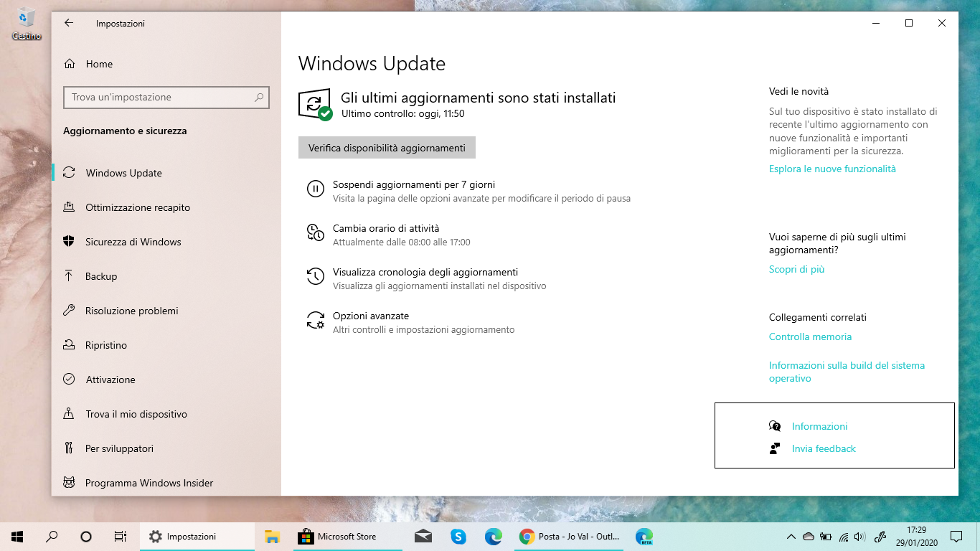Image resolution: width=980 pixels, height=551 pixels.
Task: Maximize the Impostazioni window
Action: coord(909,23)
